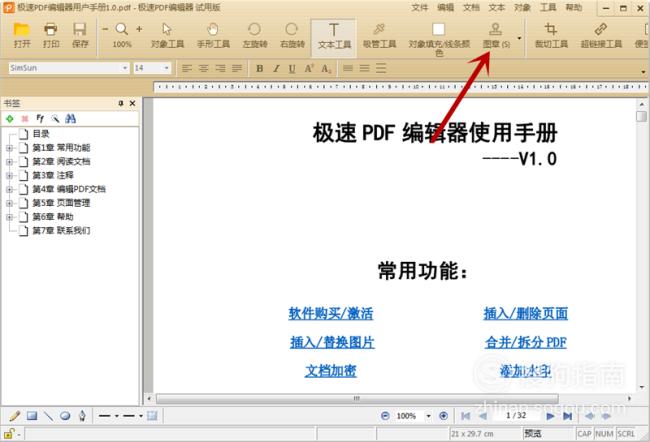Toggle Underline formatting

point(292,68)
